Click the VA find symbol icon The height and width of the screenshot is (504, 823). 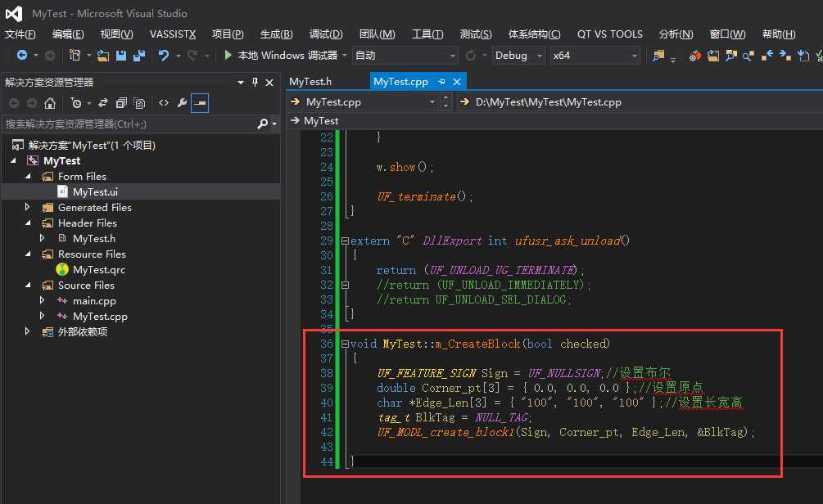pyautogui.click(x=730, y=56)
